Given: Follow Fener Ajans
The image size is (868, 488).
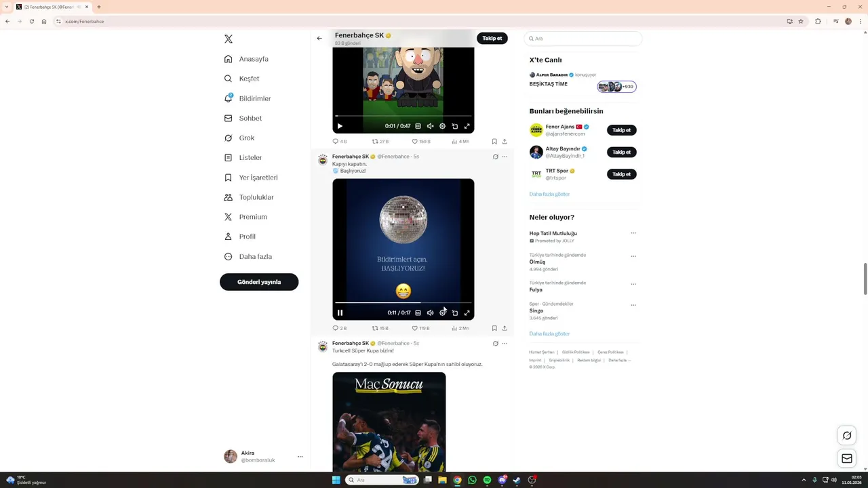Looking at the screenshot, I should click(621, 130).
